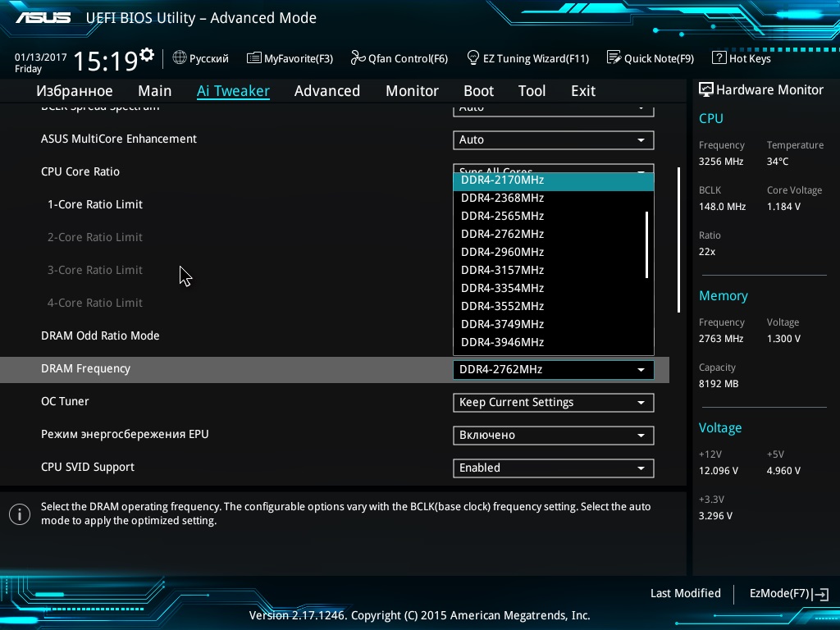This screenshot has width=840, height=630.
Task: Start EZ Tuning Wizard(F11)
Action: coord(528,58)
